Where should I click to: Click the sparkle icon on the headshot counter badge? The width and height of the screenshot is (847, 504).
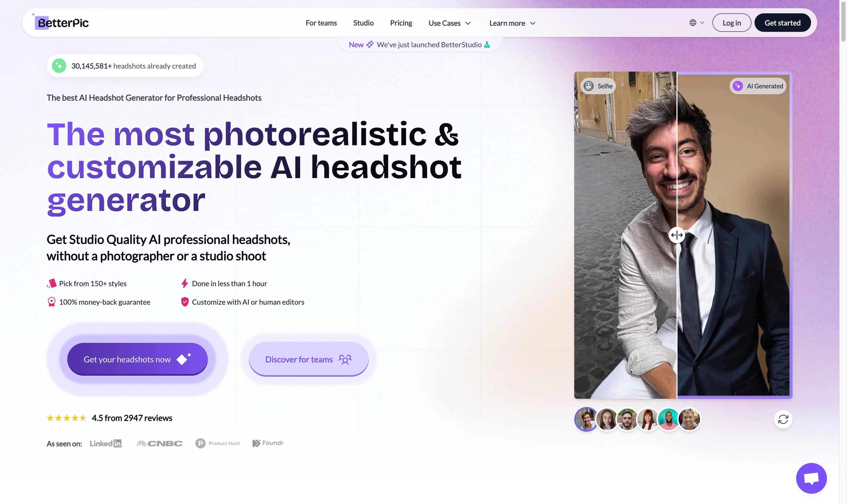tap(59, 65)
